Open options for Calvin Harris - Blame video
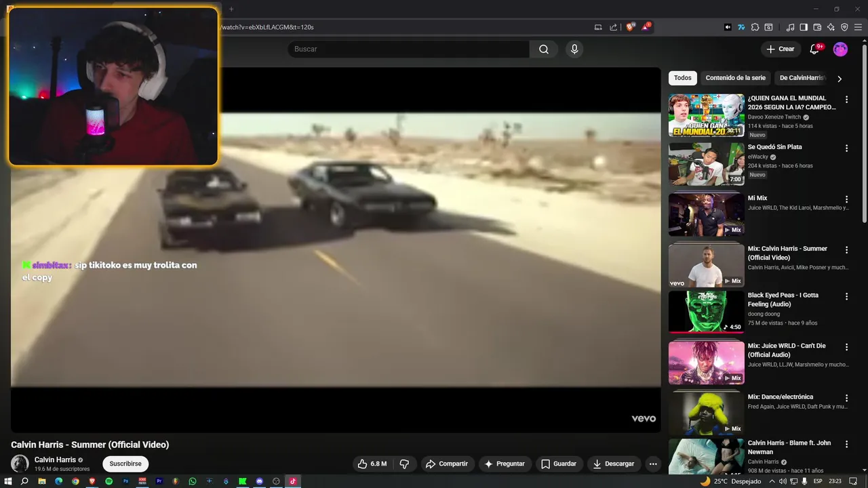 pyautogui.click(x=846, y=444)
